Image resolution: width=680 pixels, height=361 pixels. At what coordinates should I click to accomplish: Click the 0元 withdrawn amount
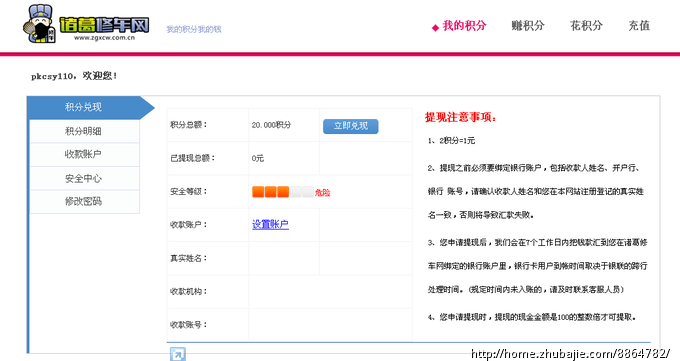tap(258, 158)
